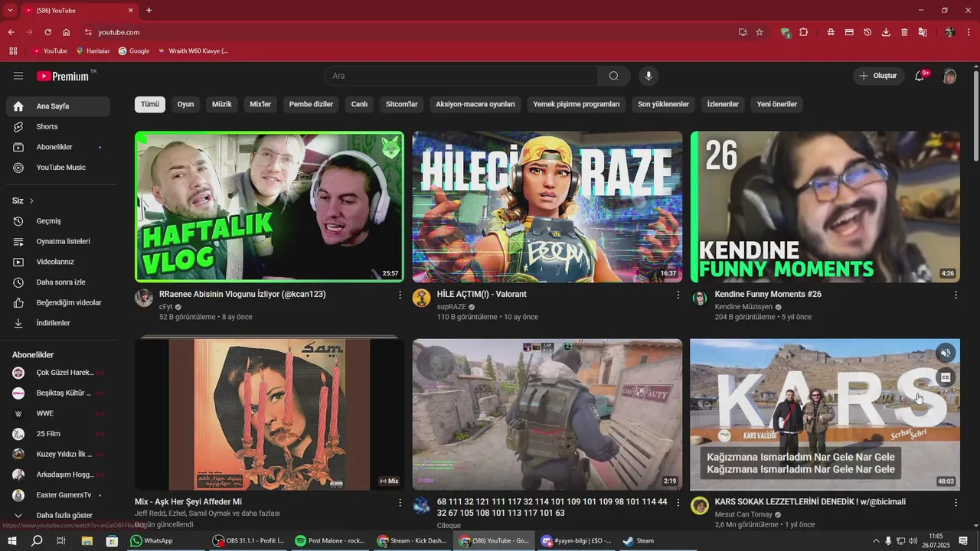The width and height of the screenshot is (980, 551).
Task: Open the tab search dropdown arrow
Action: click(10, 10)
